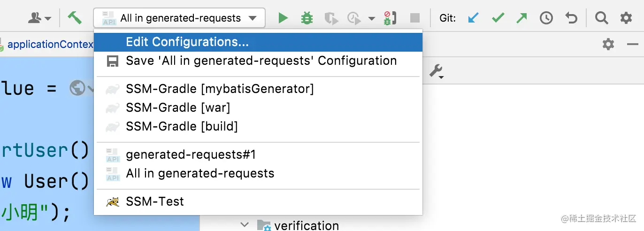
Task: Choose SSM-Gradle [mybatisGenerator] configuration
Action: [220, 89]
